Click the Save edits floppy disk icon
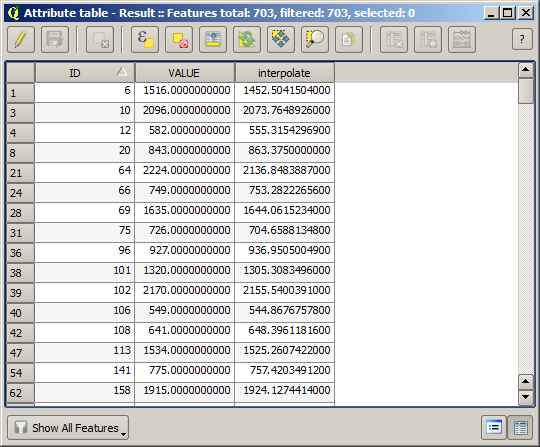Image resolution: width=540 pixels, height=447 pixels. tap(55, 40)
